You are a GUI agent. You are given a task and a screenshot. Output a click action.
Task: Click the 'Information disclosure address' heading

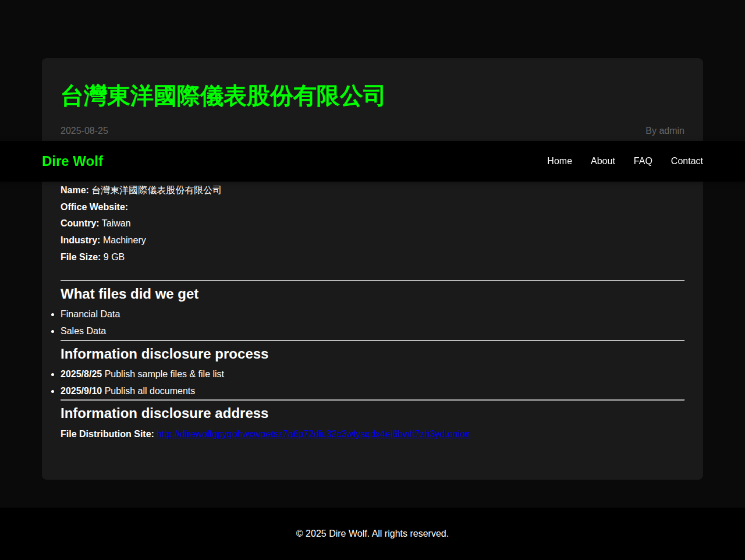[x=164, y=413]
